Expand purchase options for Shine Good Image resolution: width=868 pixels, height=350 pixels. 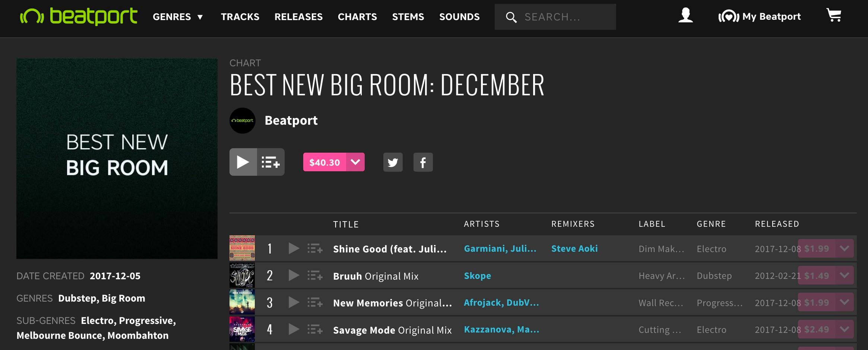click(844, 248)
